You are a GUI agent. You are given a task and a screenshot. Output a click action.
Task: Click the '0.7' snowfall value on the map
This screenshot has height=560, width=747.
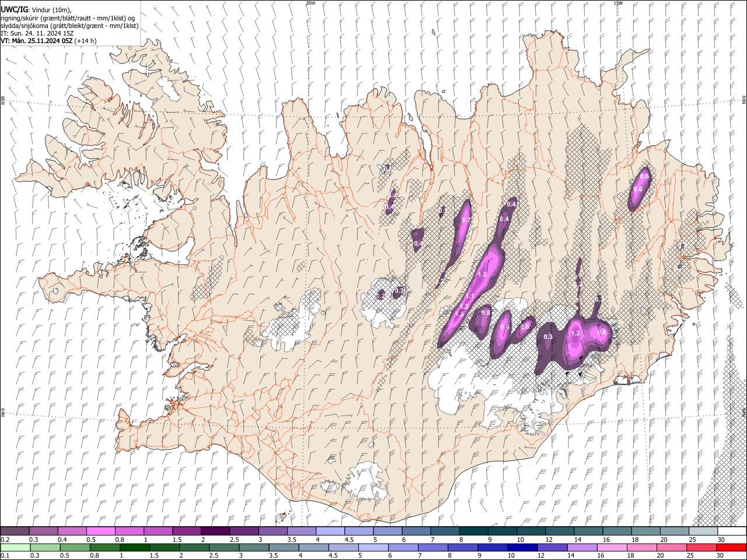pyautogui.click(x=466, y=220)
